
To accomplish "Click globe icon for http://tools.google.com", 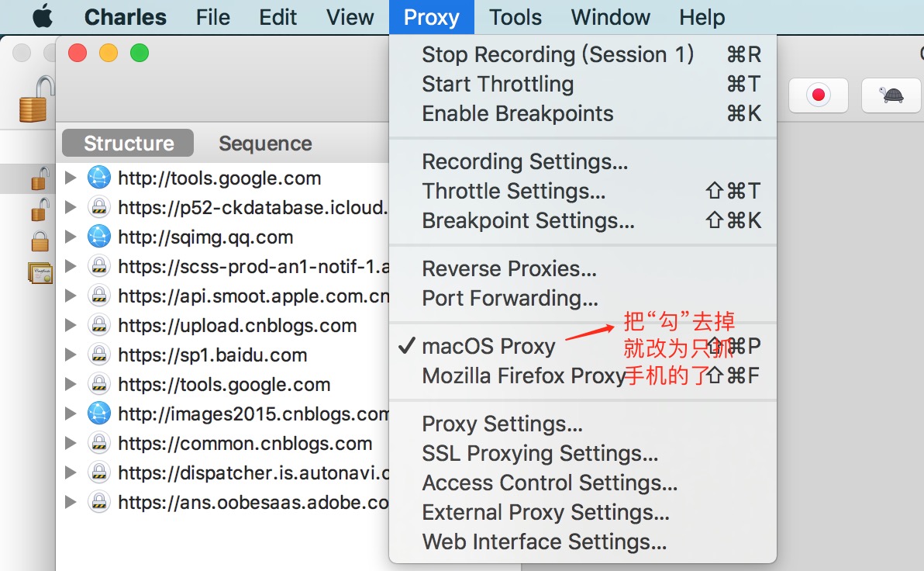I will [x=99, y=178].
